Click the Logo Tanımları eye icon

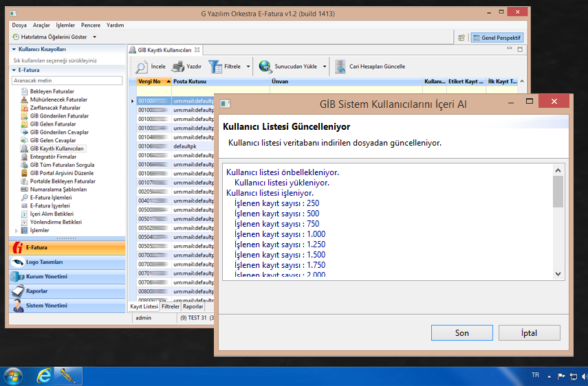click(x=18, y=262)
